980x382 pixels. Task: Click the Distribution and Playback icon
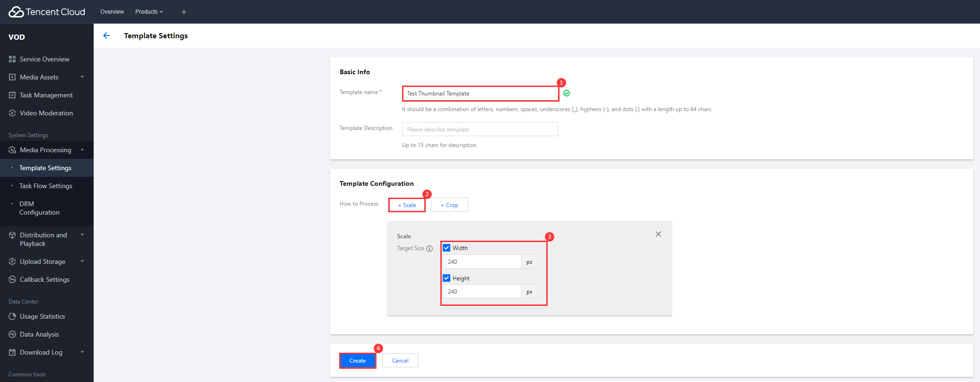[12, 235]
